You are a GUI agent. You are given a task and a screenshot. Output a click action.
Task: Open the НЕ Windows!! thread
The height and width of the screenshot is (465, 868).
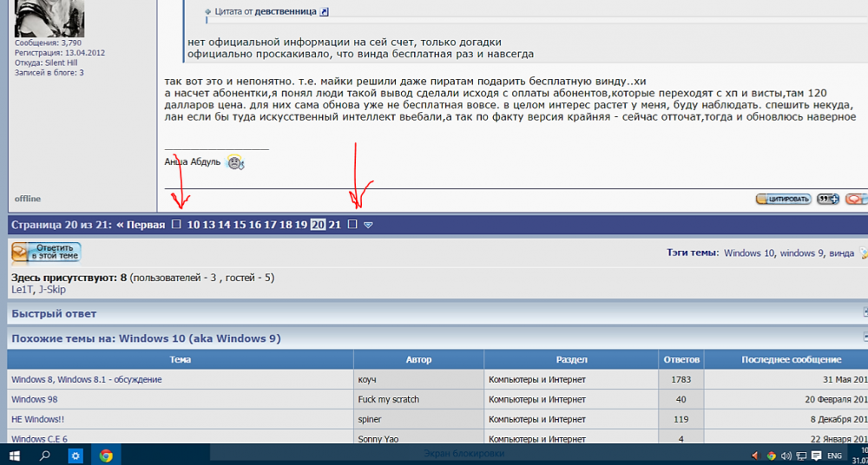[37, 419]
